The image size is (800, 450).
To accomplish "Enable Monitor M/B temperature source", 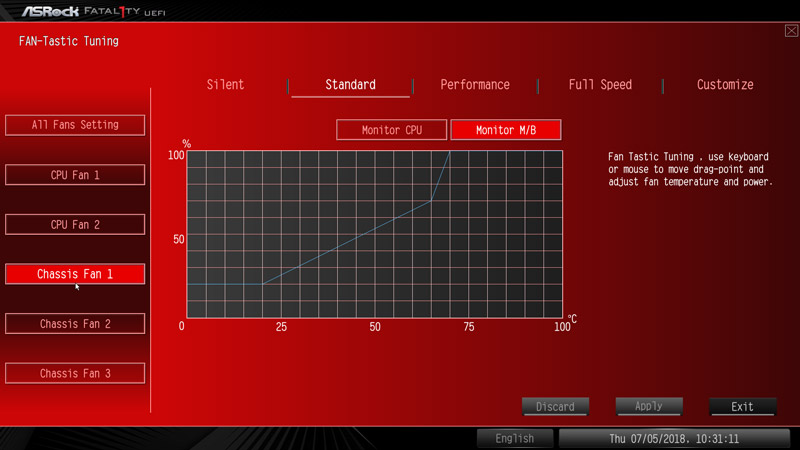I will coord(506,130).
